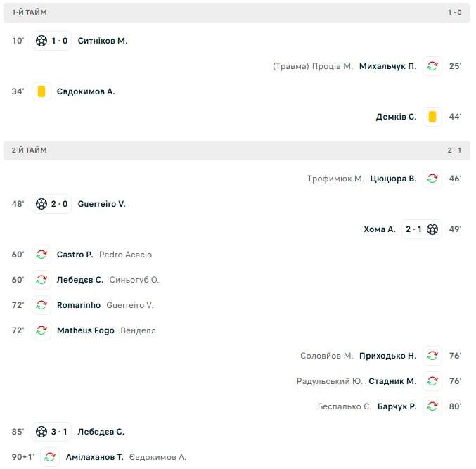Viewport: 476px width, 469px height.
Task: Click the substitution icon beside Амілаханов Т.
Action: tap(50, 457)
